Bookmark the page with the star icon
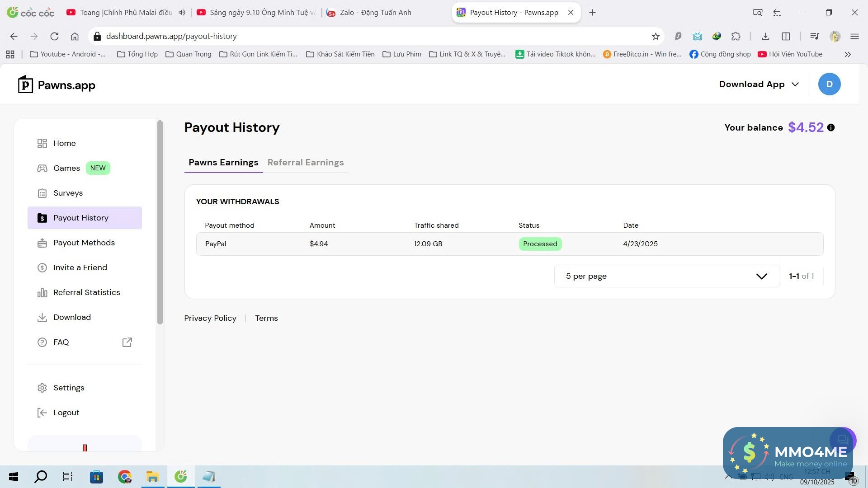Screen dimensions: 868x488 656,36
